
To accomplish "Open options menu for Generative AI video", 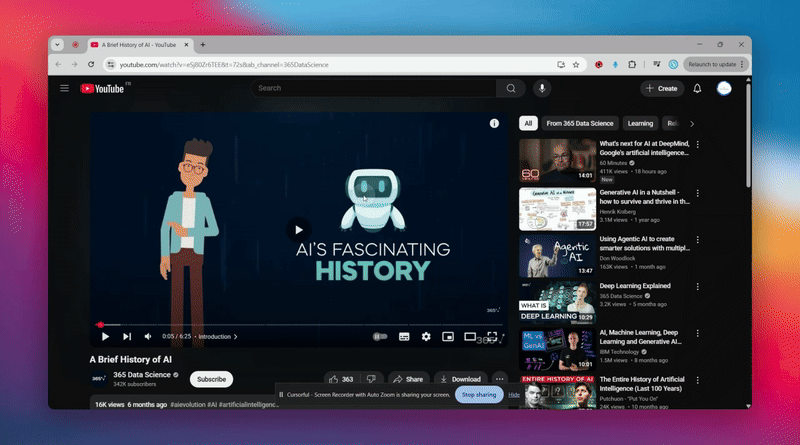I will click(697, 193).
